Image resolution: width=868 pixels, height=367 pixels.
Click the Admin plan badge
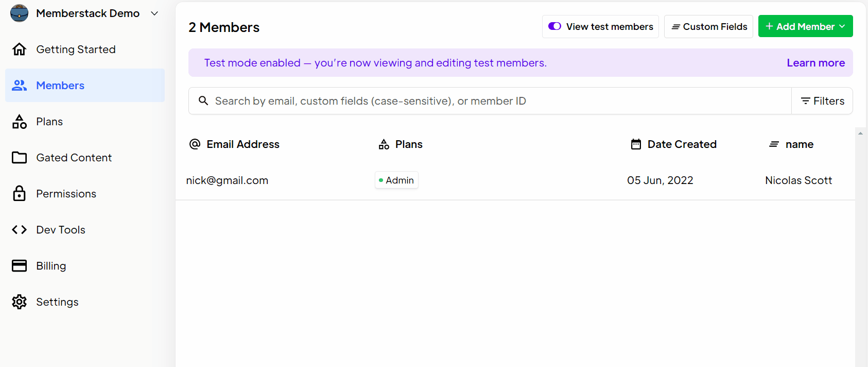[x=396, y=180]
